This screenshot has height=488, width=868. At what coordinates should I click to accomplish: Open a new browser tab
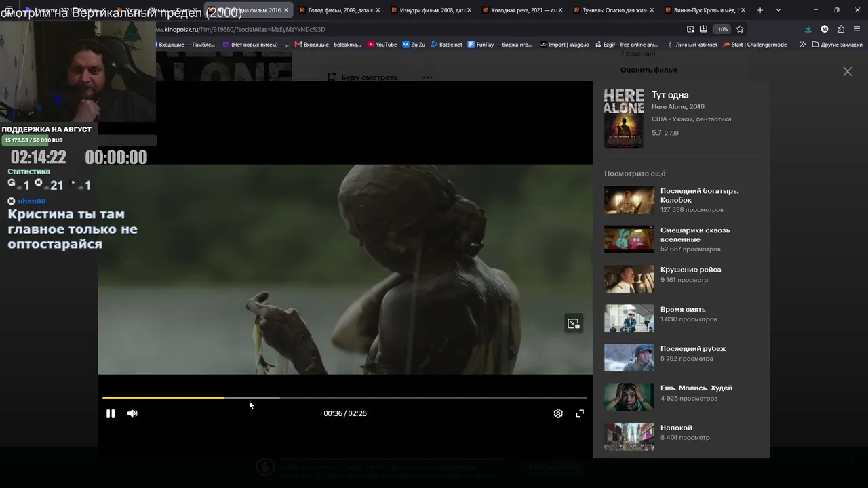[759, 10]
